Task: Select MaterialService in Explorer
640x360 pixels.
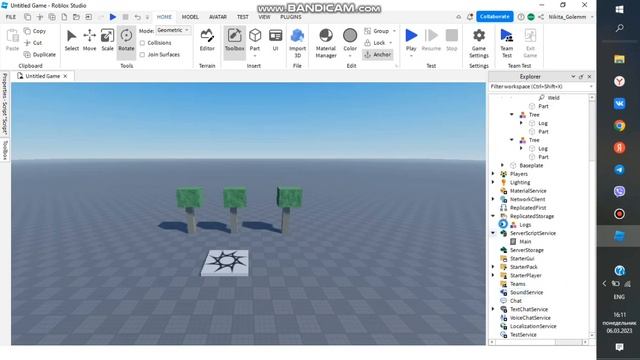Action: click(528, 191)
